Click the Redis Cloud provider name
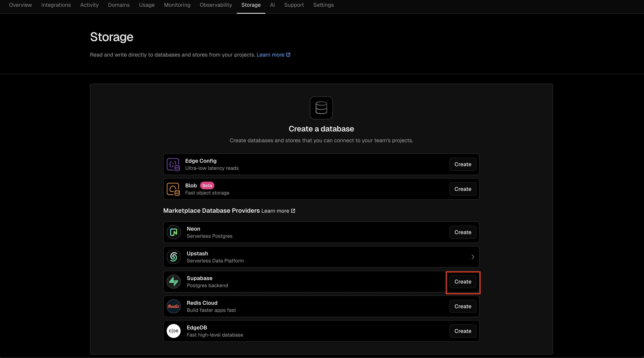The width and height of the screenshot is (644, 358). point(202,303)
